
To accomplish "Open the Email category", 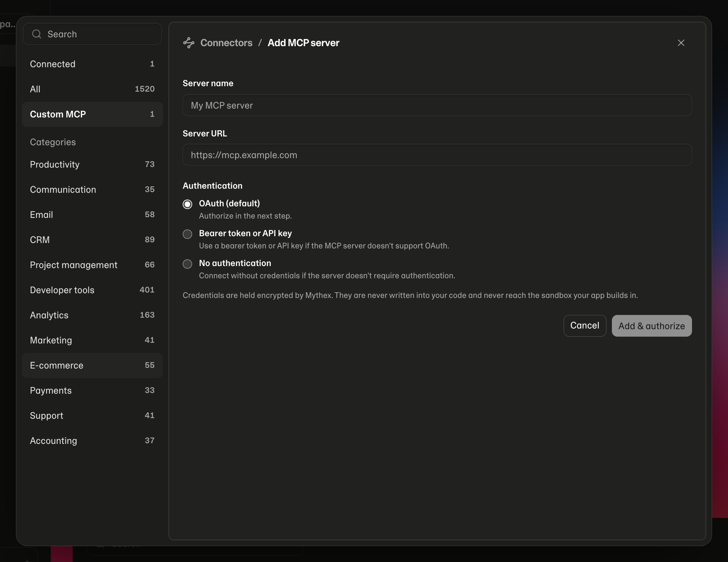I will coord(92,214).
